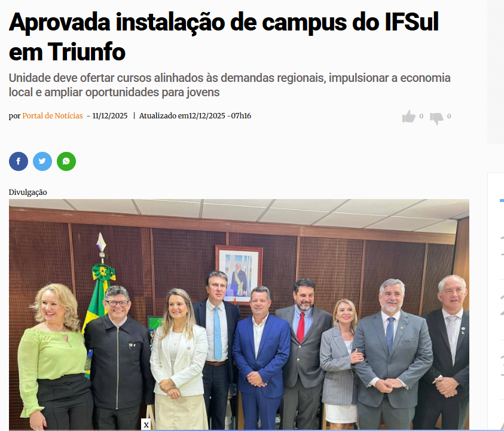Click the blue tab bar in right sidebar

coord(502,201)
